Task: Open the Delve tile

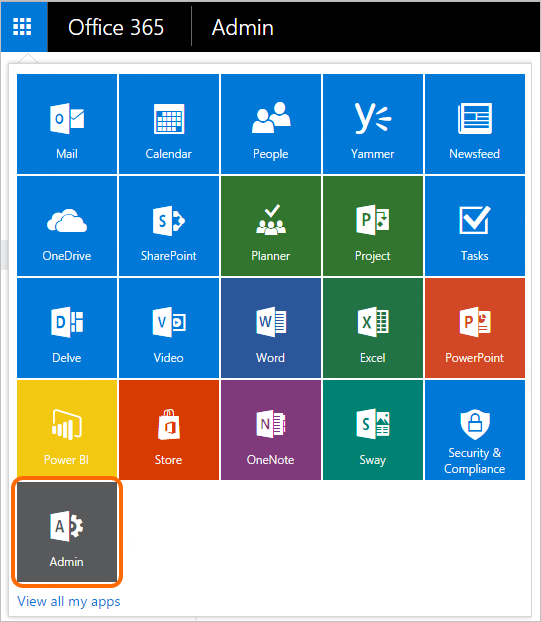Action: pyautogui.click(x=67, y=328)
